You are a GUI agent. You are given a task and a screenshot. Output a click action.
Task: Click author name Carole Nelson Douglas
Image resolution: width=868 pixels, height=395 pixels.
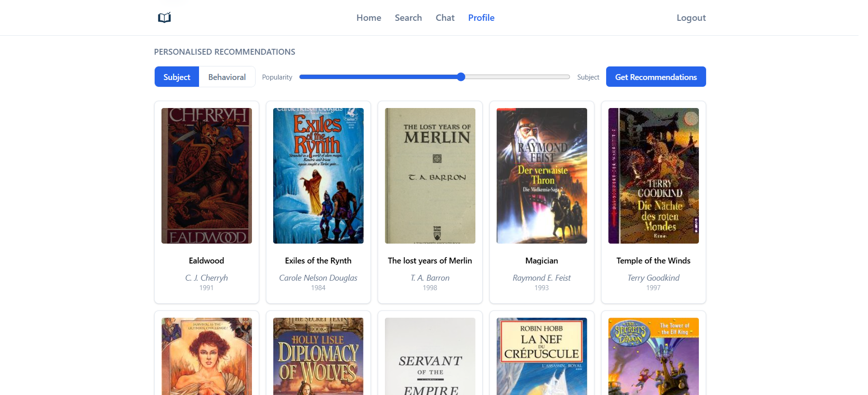pyautogui.click(x=318, y=278)
